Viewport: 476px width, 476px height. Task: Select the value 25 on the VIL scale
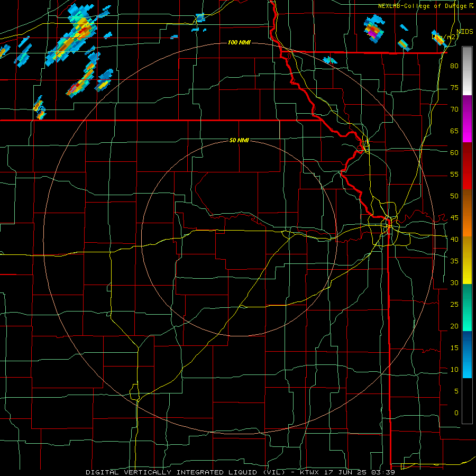pos(454,305)
